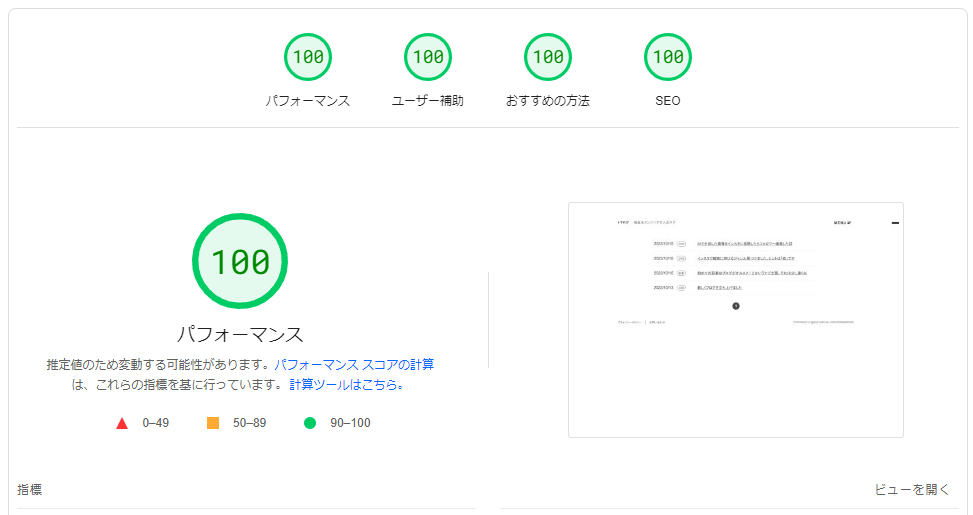Select the パフォーマンス 100 score gauge at top
Image resolution: width=973 pixels, height=515 pixels.
tap(308, 57)
